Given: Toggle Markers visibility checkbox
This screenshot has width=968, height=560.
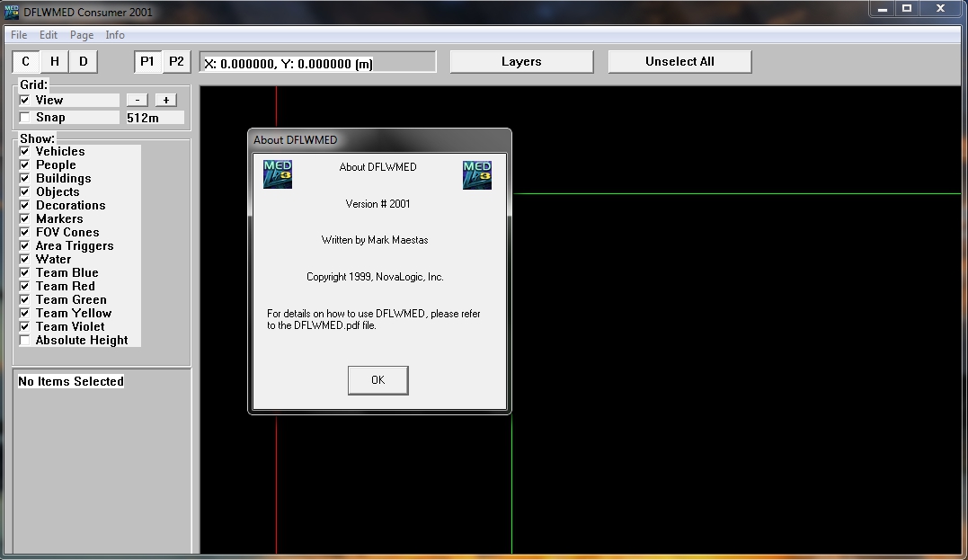Looking at the screenshot, I should (x=24, y=218).
